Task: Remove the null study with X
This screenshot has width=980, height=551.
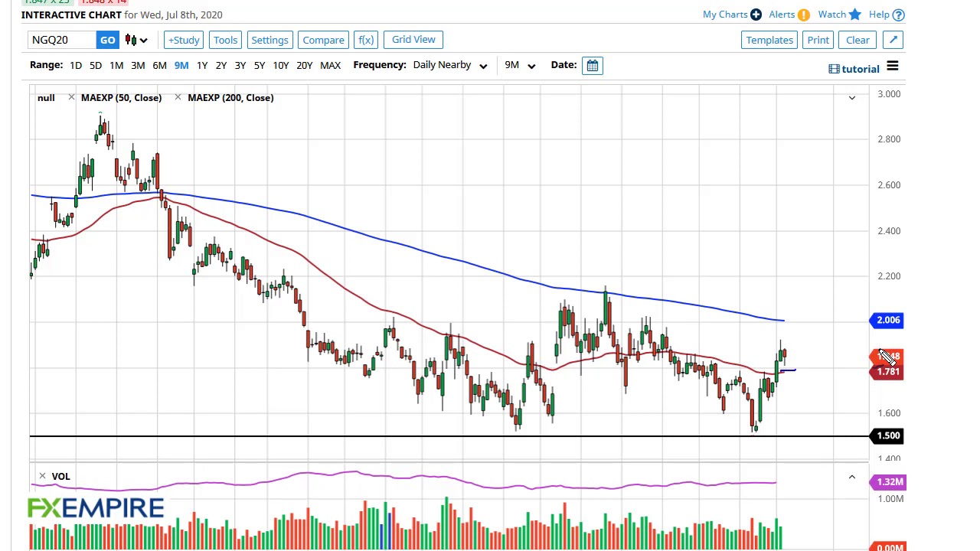Action: pos(71,97)
